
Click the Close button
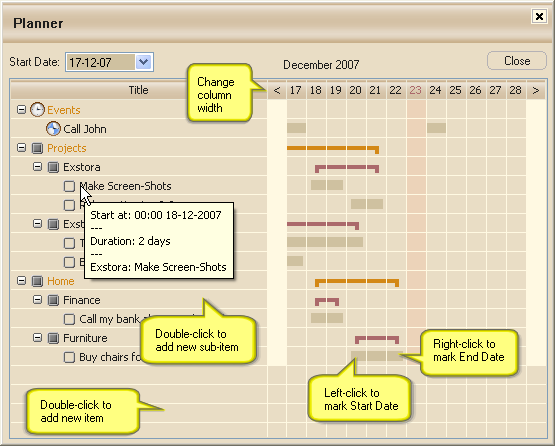point(517,61)
